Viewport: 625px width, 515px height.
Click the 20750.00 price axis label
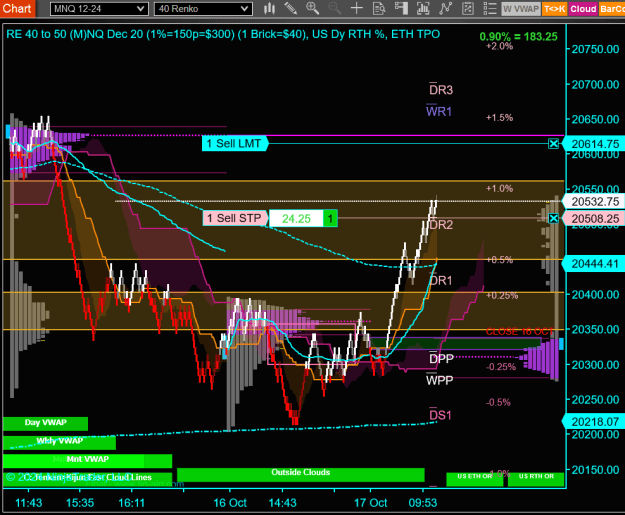click(x=595, y=49)
